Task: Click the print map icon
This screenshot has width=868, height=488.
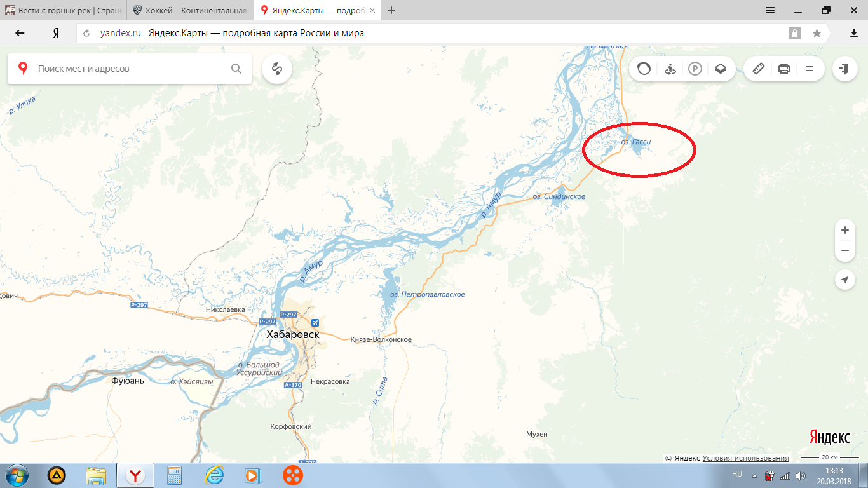Action: [784, 69]
